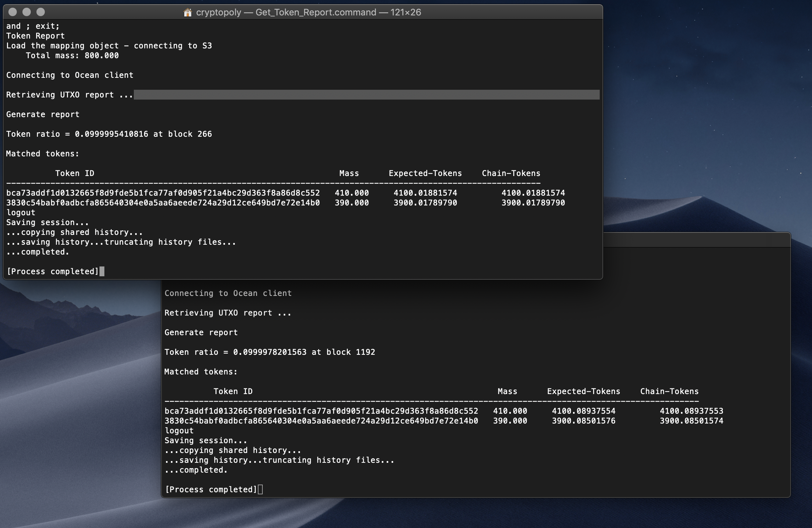Viewport: 812px width, 528px height.
Task: Click token ID bca73add row in front window
Action: click(163, 193)
